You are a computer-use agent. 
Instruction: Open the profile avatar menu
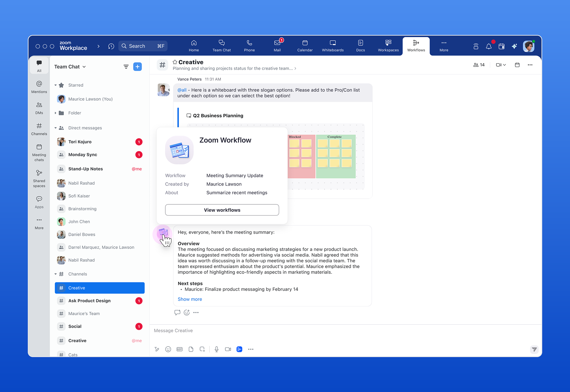[x=528, y=46]
